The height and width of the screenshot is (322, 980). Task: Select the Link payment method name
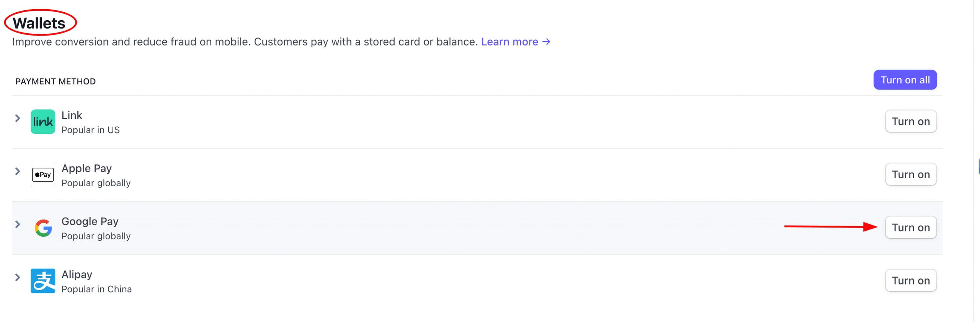coord(71,115)
